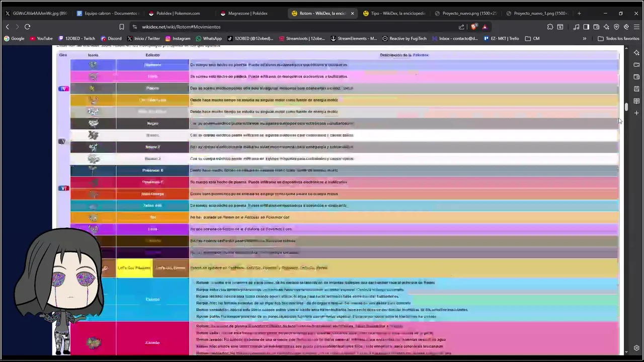
Task: Open a new tab with the plus button
Action: pyautogui.click(x=579, y=13)
